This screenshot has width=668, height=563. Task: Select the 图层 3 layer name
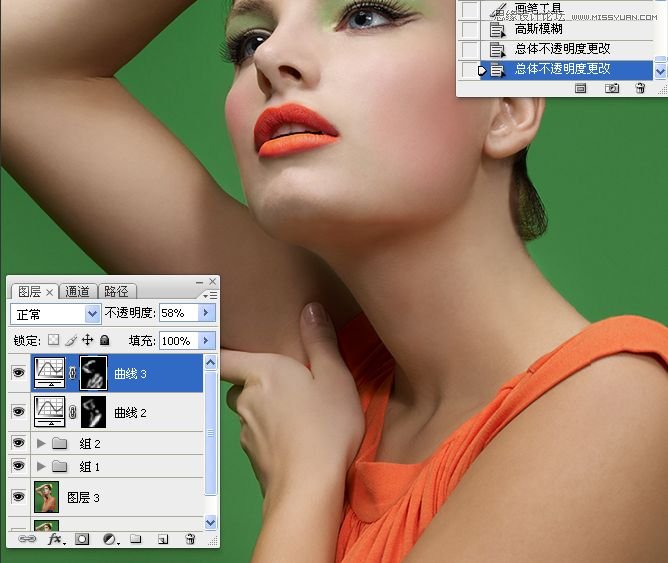pos(84,497)
